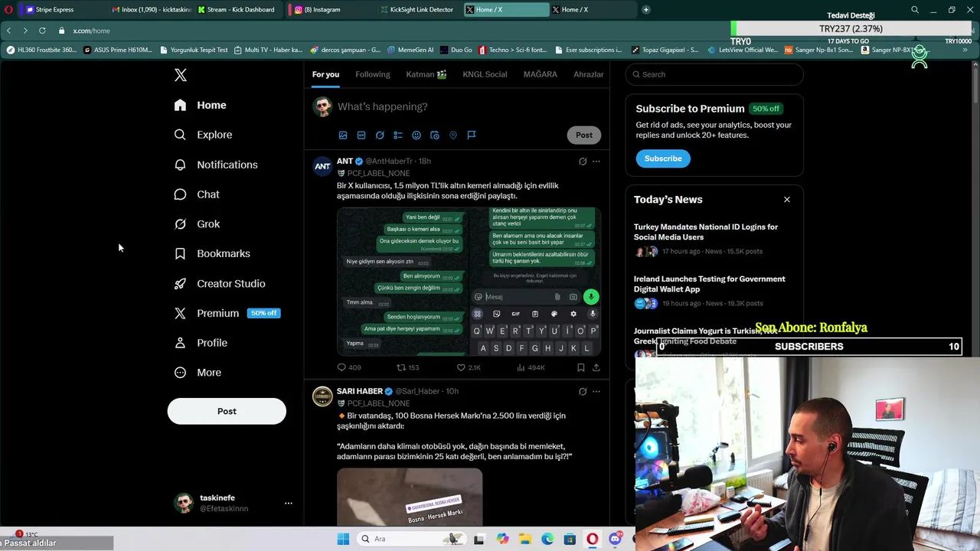The height and width of the screenshot is (551, 980).
Task: Open Premium 50% off sidebar item
Action: click(x=227, y=313)
